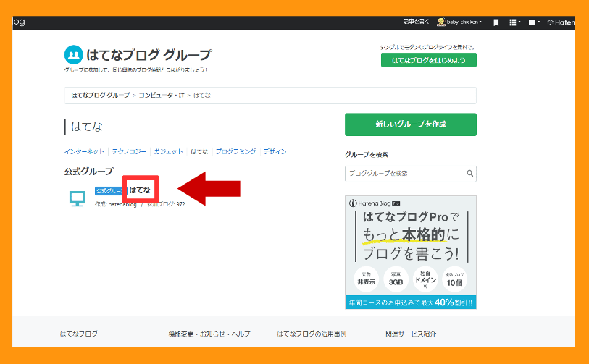The height and width of the screenshot is (364, 589).
Task: Click footer heading はてなブログ
Action: tap(79, 334)
